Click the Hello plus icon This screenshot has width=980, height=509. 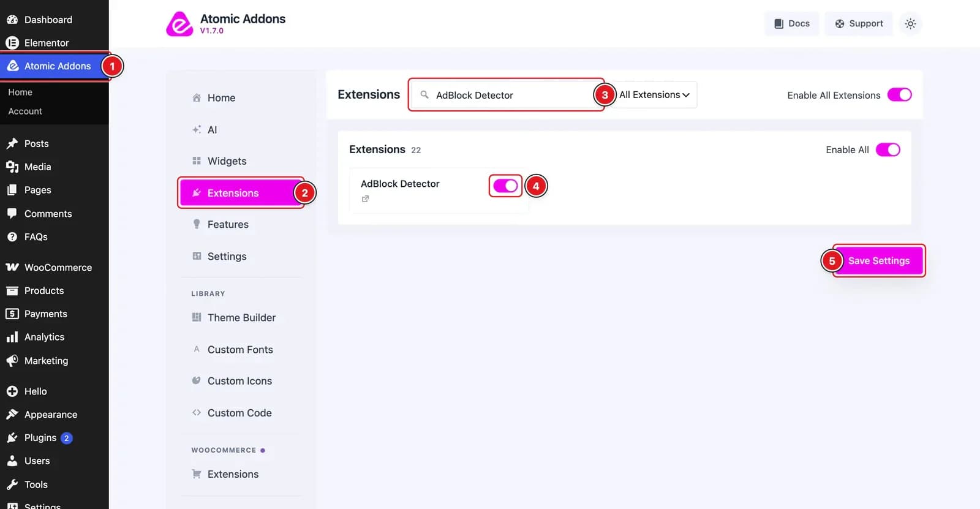12,391
